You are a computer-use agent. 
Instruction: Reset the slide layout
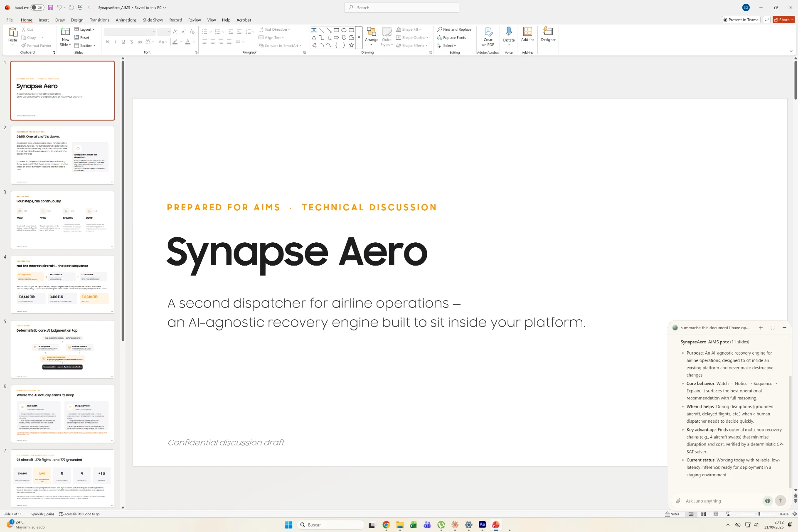(82, 37)
